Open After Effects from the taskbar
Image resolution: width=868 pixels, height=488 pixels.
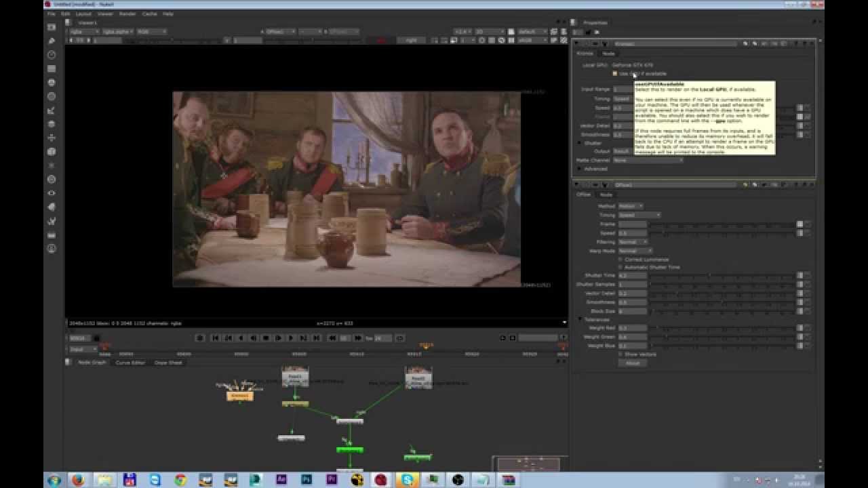click(281, 480)
